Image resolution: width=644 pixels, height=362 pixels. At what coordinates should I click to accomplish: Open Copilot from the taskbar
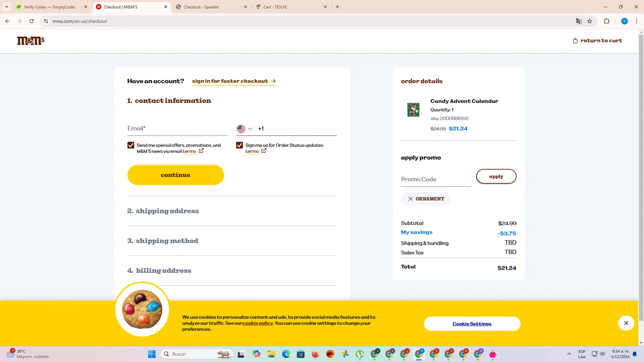pos(257,354)
